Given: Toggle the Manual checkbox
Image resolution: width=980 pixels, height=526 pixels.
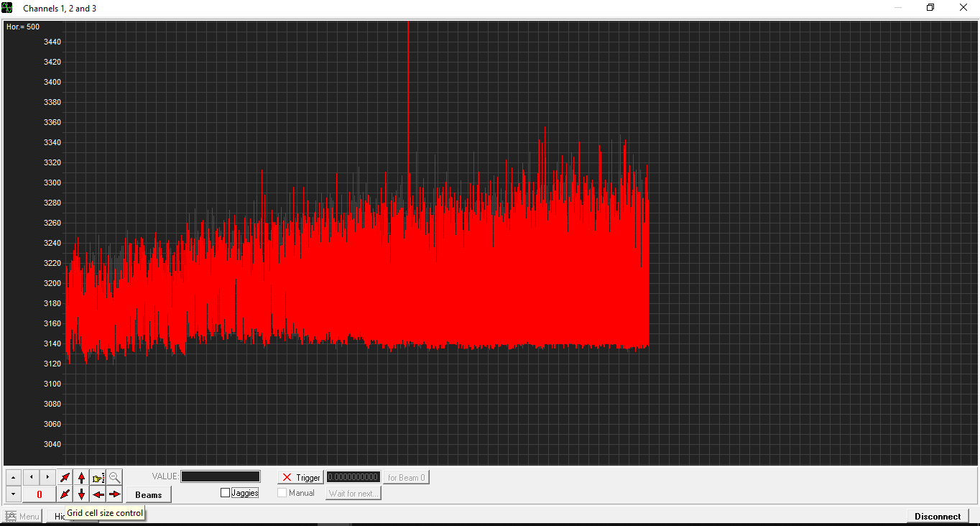Looking at the screenshot, I should tap(282, 493).
